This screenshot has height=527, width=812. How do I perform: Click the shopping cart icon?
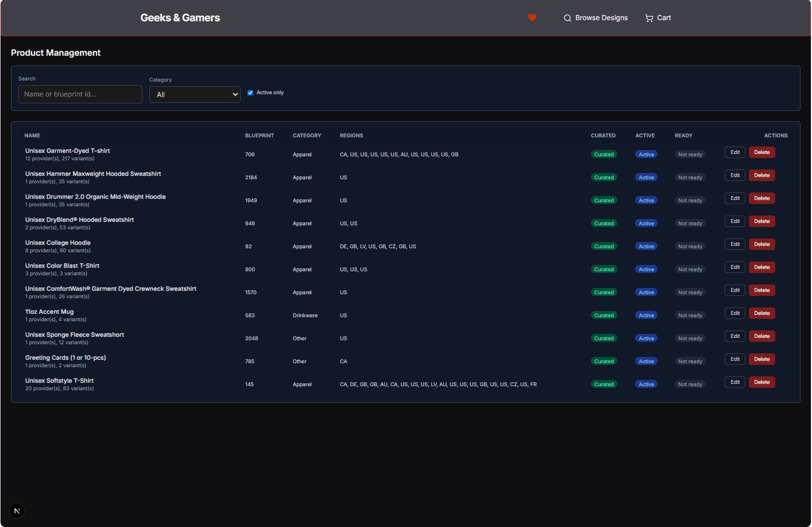coord(649,18)
